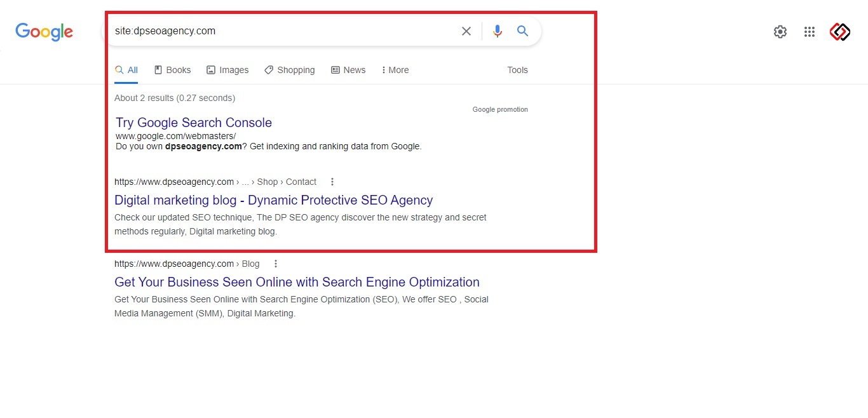This screenshot has width=868, height=418.
Task: Open the Try Google Search Console link
Action: 194,123
